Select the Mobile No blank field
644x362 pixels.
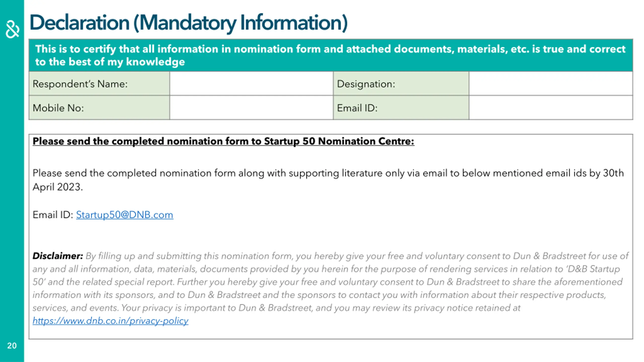click(251, 108)
